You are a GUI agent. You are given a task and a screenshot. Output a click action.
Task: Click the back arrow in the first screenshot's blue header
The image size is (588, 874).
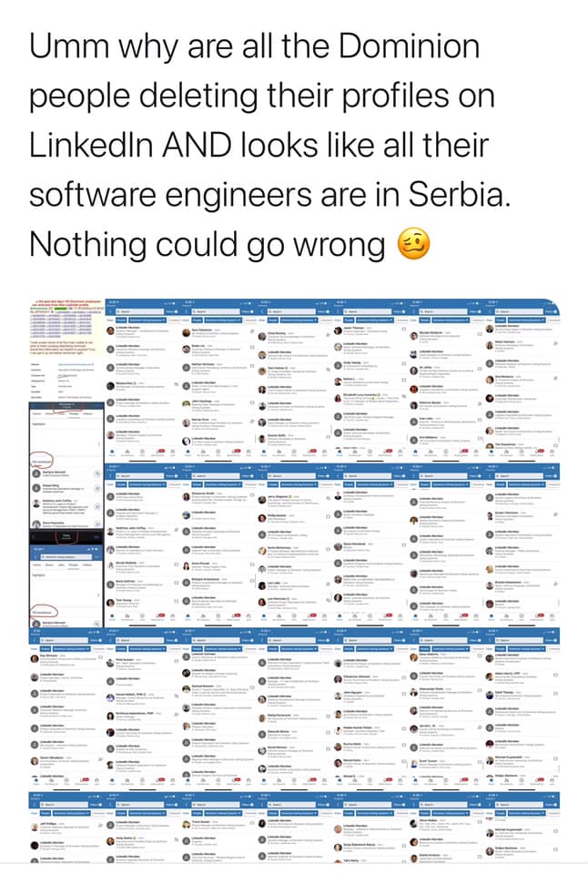pos(111,311)
